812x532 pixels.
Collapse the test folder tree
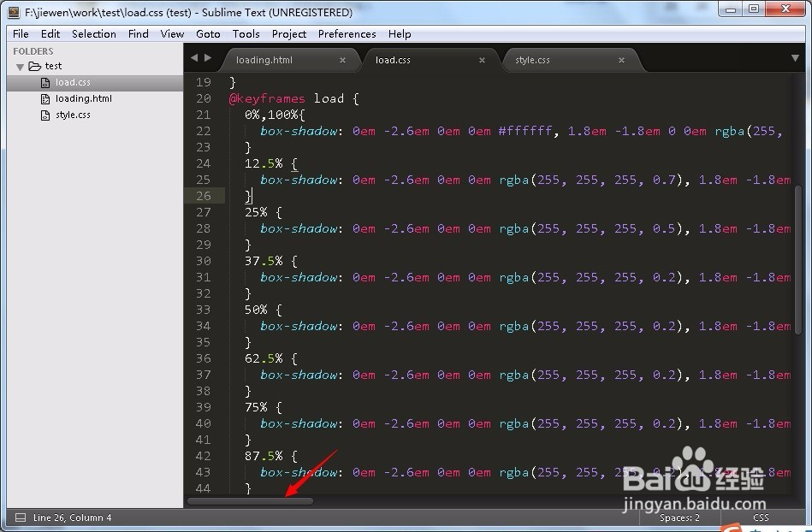pos(21,67)
